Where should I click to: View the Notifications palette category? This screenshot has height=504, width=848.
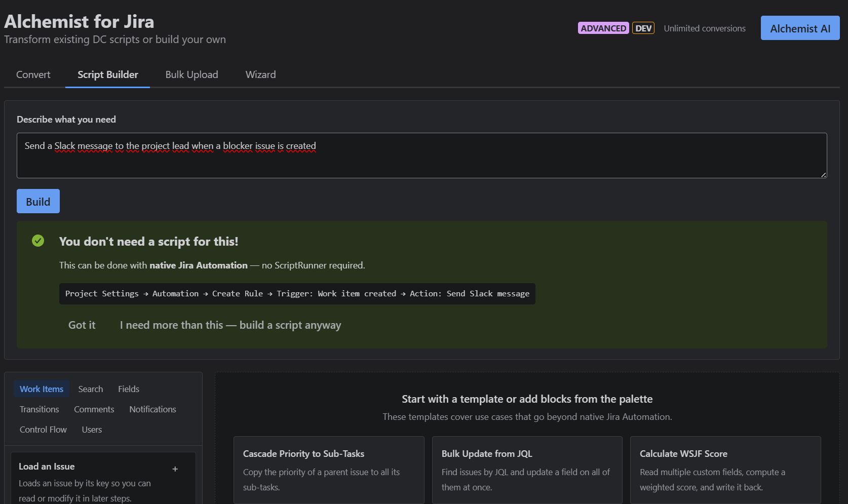[152, 409]
